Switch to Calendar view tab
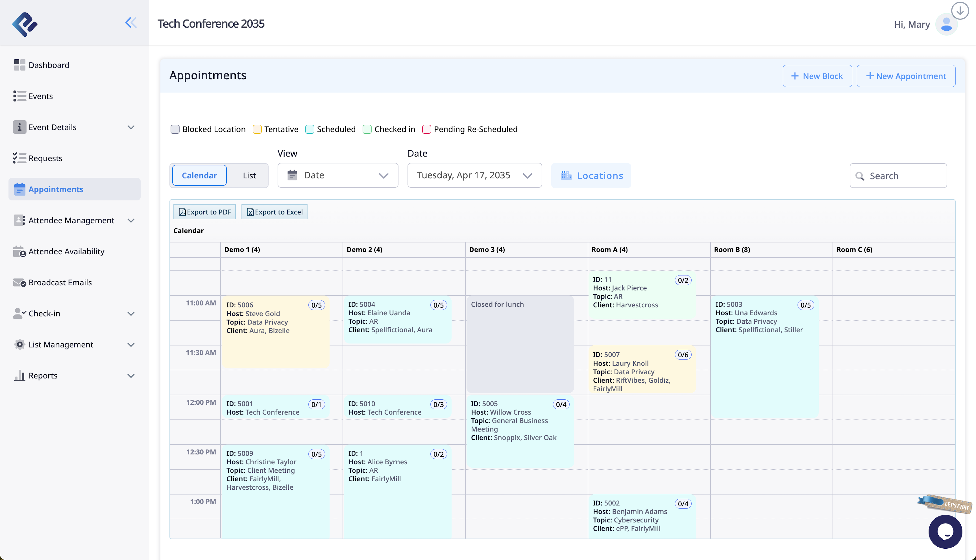 pos(199,175)
